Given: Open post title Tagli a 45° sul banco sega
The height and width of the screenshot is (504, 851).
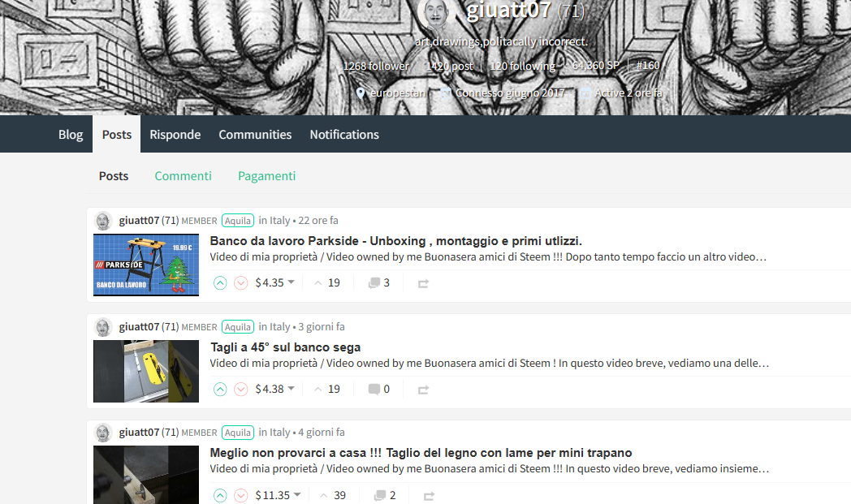Looking at the screenshot, I should pyautogui.click(x=286, y=347).
